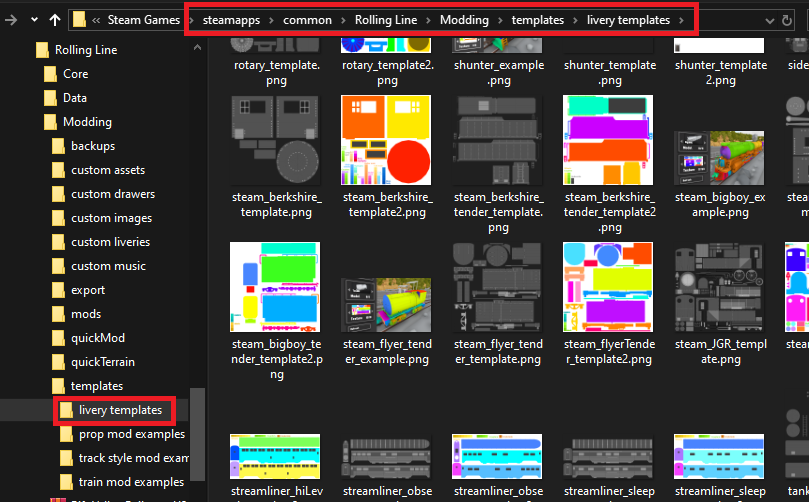The height and width of the screenshot is (502, 809).
Task: Open chevron between steamapps and common
Action: click(x=271, y=21)
